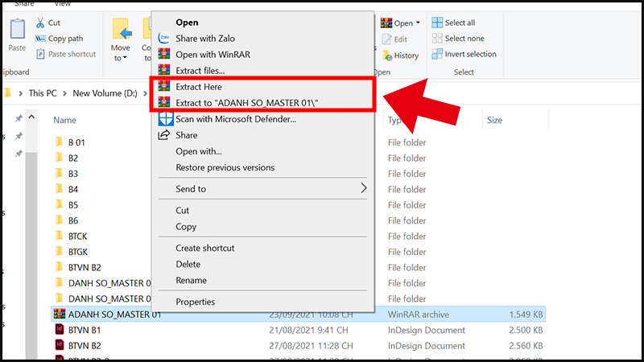Choose Open with... entry
Image resolution: width=644 pixels, height=362 pixels.
click(x=199, y=151)
